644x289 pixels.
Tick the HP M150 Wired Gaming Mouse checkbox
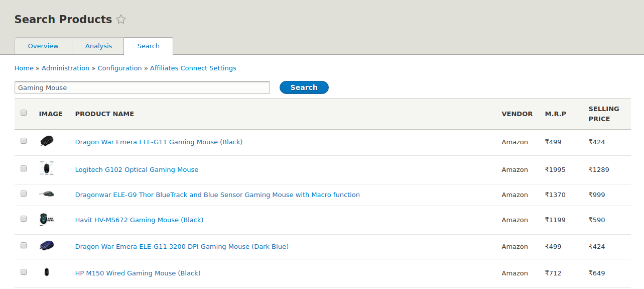(24, 272)
